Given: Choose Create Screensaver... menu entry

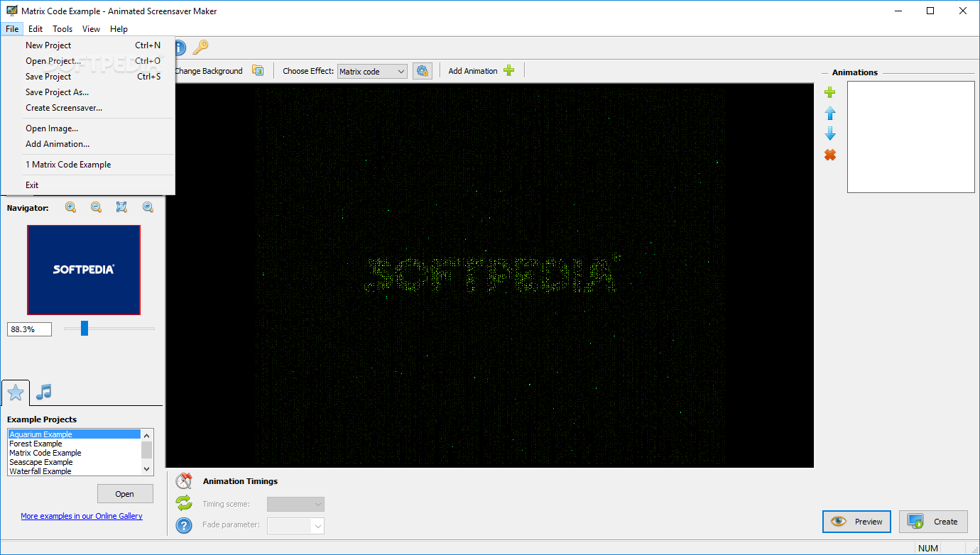Looking at the screenshot, I should [88, 108].
